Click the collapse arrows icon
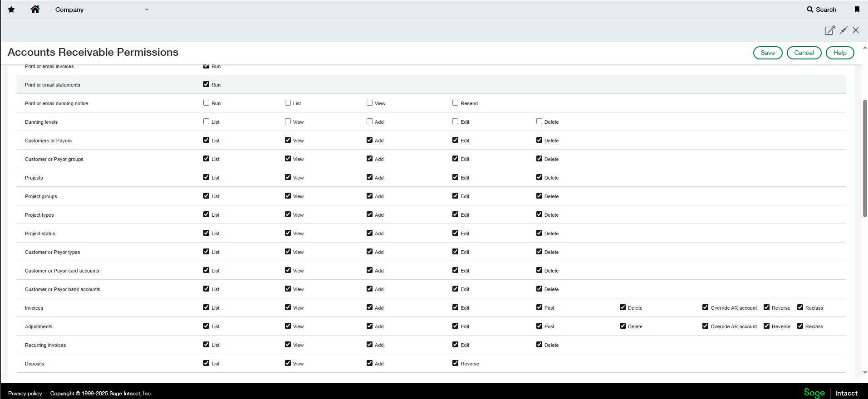Image resolution: width=868 pixels, height=399 pixels. pos(843,30)
